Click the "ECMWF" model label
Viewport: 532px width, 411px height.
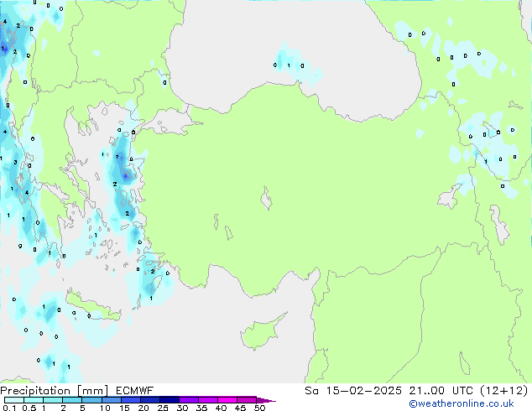point(135,391)
